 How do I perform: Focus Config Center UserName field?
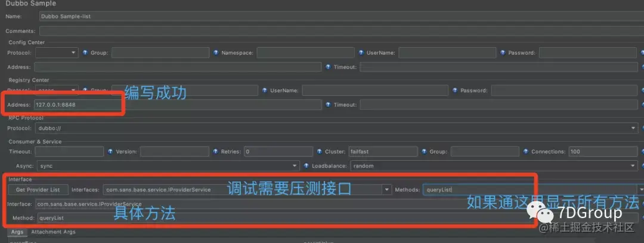click(x=447, y=52)
